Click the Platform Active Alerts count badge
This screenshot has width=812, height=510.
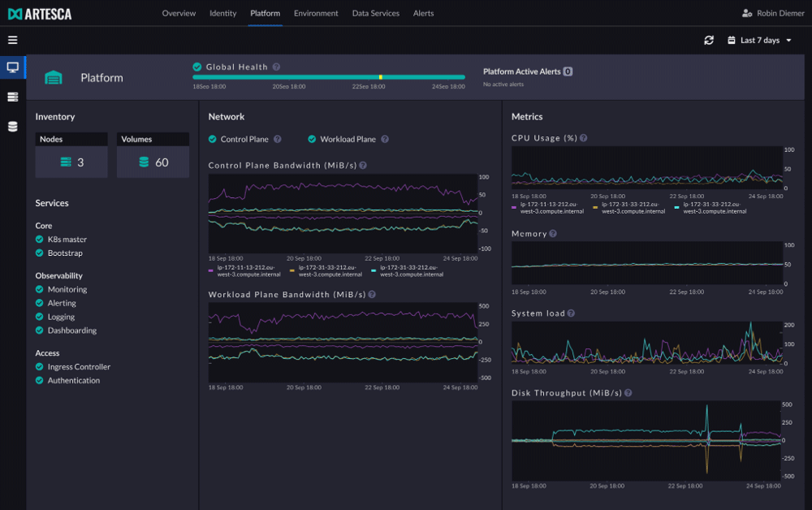(568, 71)
